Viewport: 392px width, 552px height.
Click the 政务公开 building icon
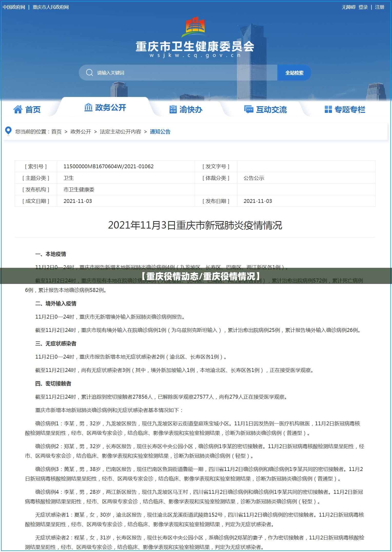tap(88, 107)
